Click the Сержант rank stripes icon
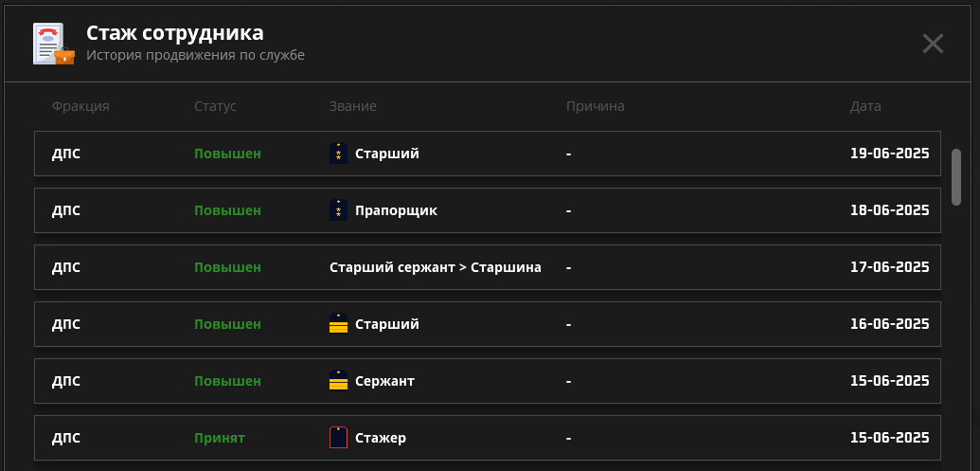The image size is (980, 471). tap(338, 380)
